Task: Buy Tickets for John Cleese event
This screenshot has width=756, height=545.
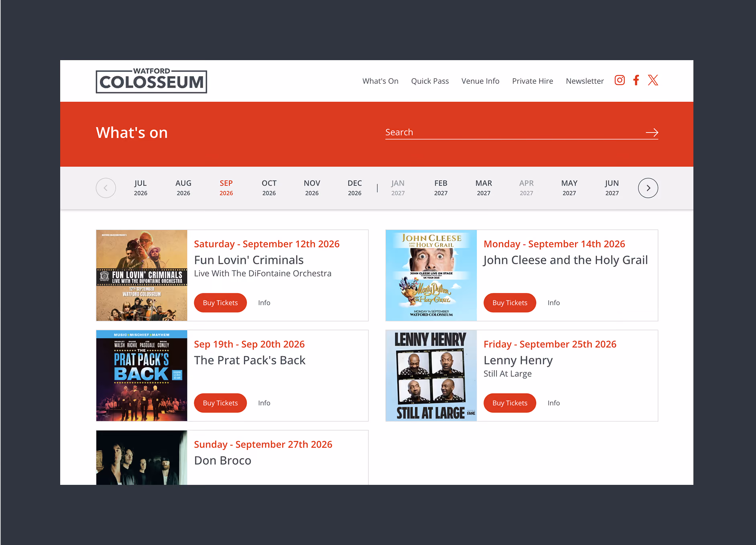Action: (510, 303)
